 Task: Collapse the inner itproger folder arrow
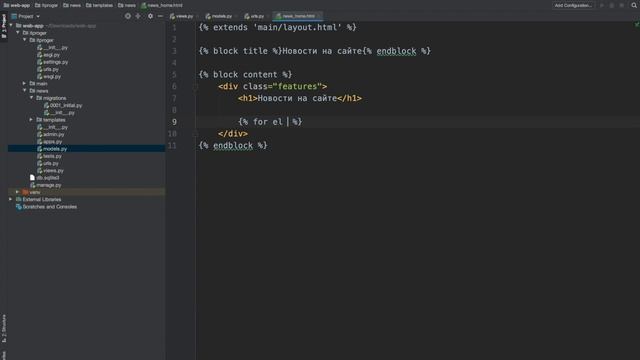[x=25, y=40]
